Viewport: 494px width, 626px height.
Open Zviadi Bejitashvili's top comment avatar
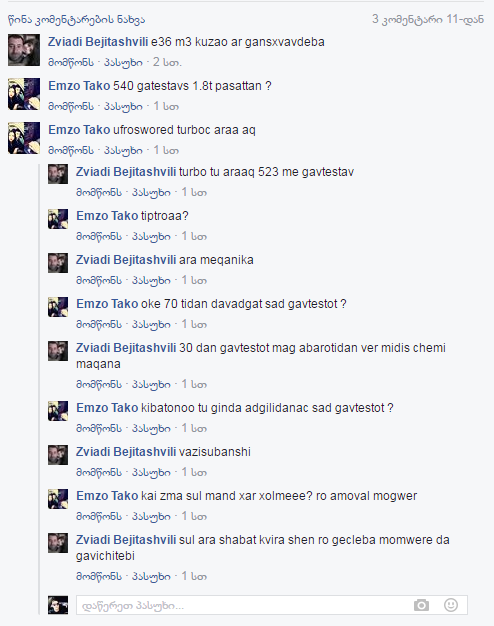[24, 50]
